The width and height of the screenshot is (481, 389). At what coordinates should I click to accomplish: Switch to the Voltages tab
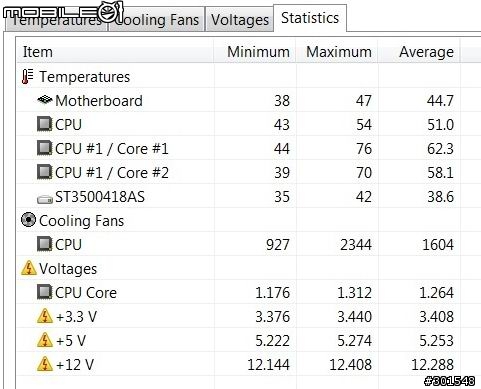240,20
